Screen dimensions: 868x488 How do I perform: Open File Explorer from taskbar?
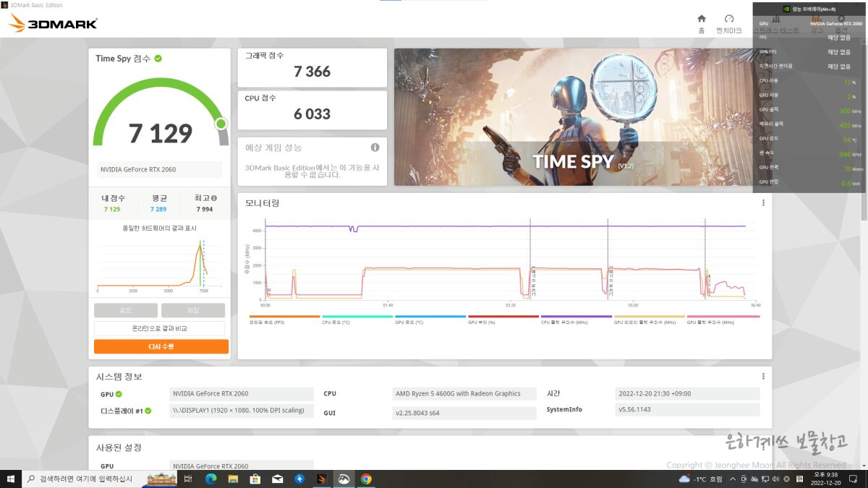(x=234, y=479)
